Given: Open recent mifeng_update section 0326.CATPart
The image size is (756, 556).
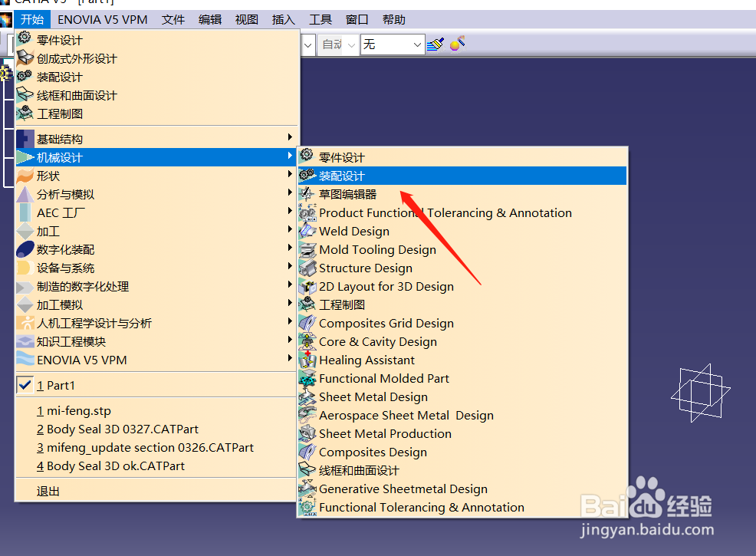Looking at the screenshot, I should [x=156, y=448].
